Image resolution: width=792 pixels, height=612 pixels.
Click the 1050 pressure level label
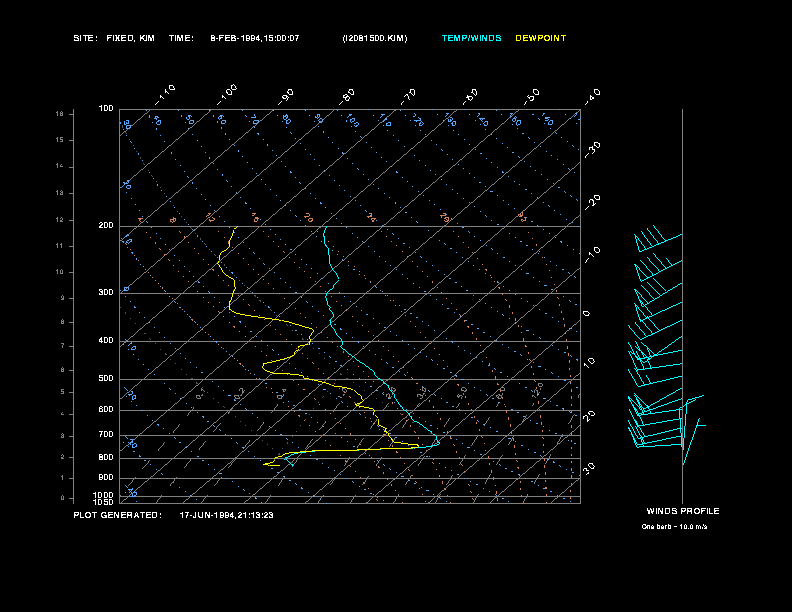click(x=104, y=502)
